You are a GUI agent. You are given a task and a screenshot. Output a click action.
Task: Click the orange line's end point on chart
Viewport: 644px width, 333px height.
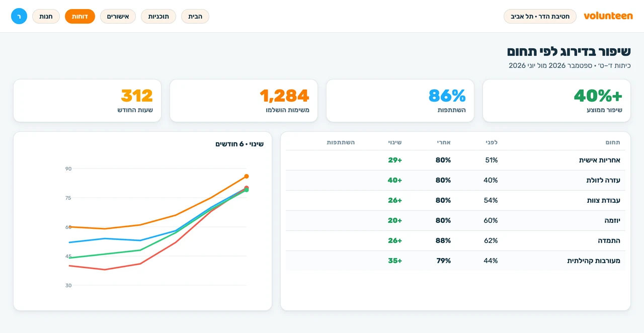click(x=247, y=176)
